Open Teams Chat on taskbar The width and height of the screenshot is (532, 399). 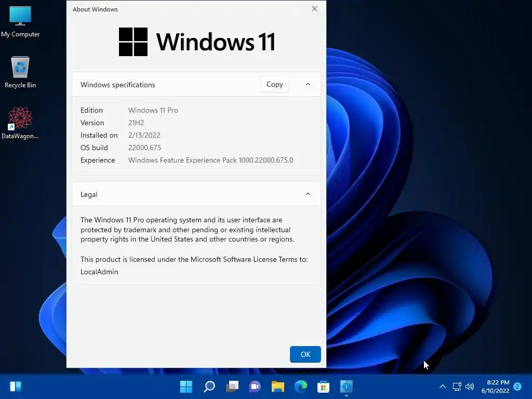click(255, 387)
